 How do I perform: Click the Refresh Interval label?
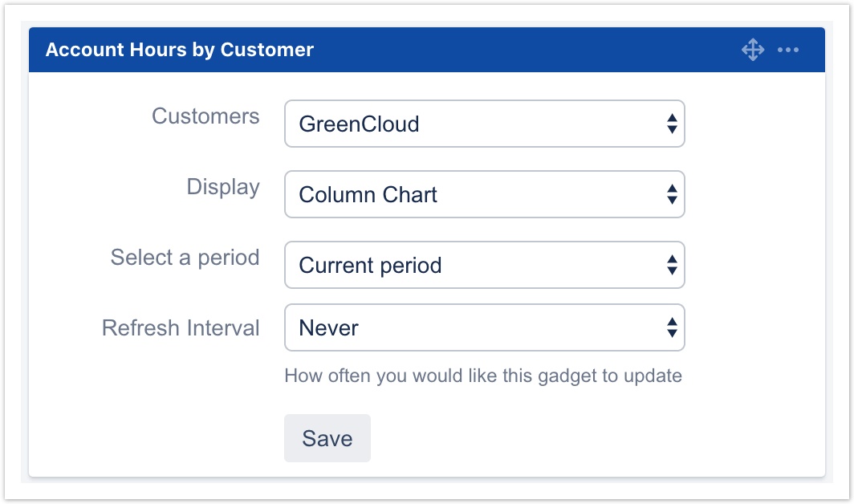pos(181,328)
